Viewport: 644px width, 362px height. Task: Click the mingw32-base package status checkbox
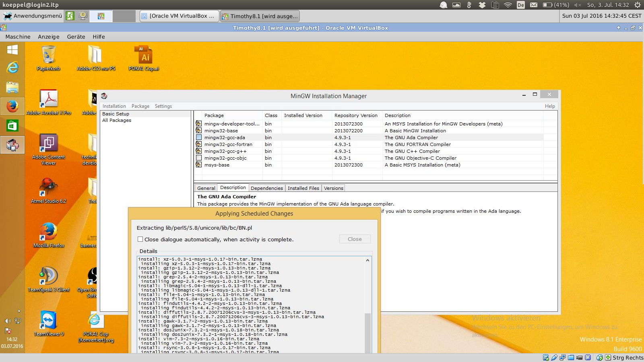[199, 131]
